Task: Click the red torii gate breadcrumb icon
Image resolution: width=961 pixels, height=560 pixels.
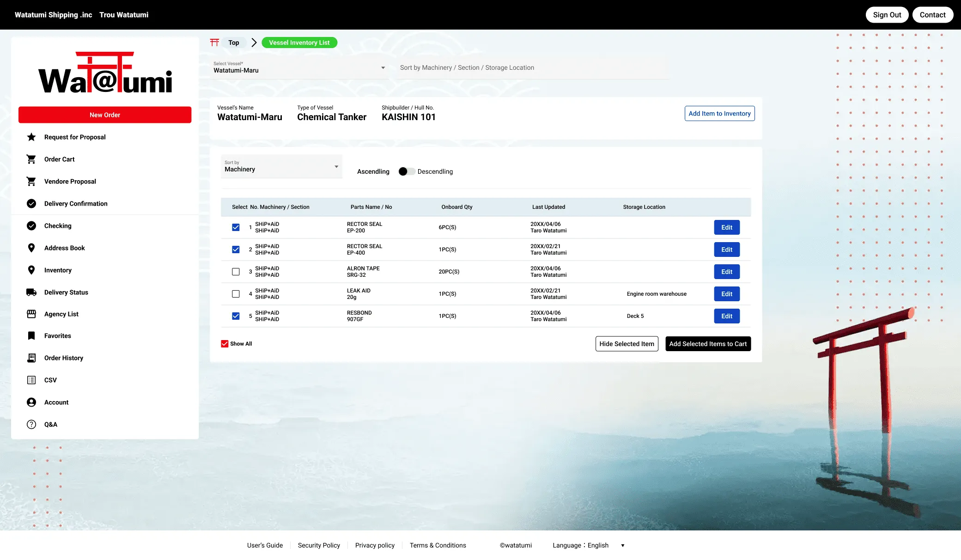Action: click(x=214, y=43)
